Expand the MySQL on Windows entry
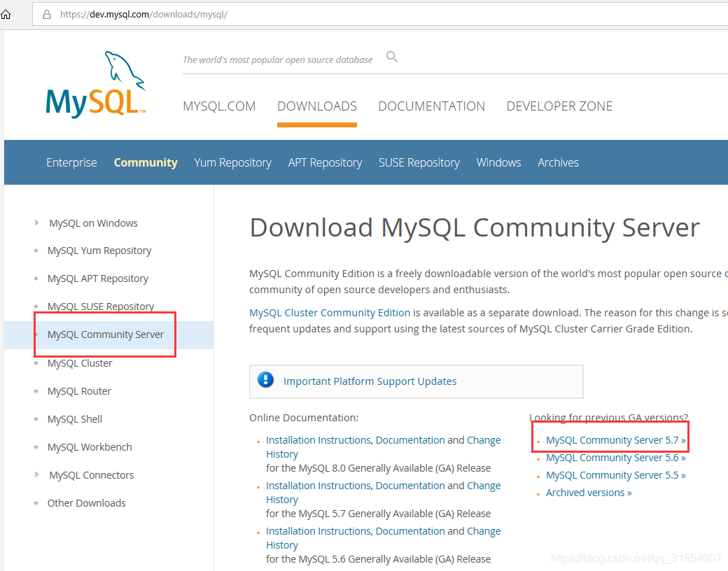Screen dimensions: 728x571 tap(36, 223)
